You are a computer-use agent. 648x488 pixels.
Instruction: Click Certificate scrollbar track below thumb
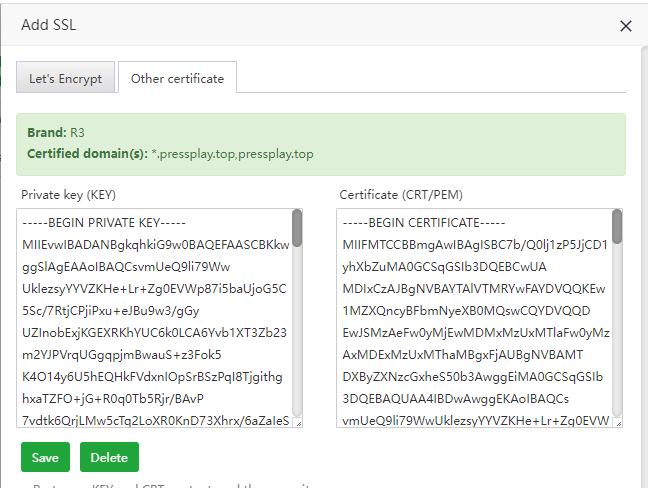pyautogui.click(x=617, y=340)
